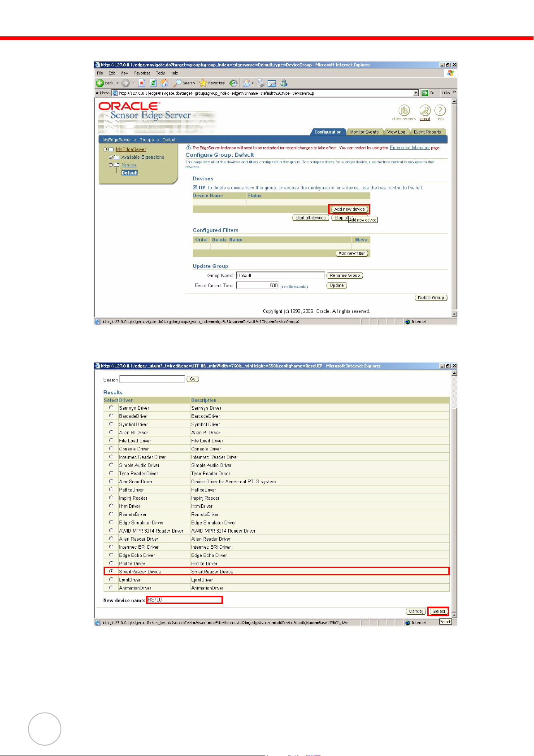Click the logout key icon
The image size is (534, 756).
coord(425,110)
